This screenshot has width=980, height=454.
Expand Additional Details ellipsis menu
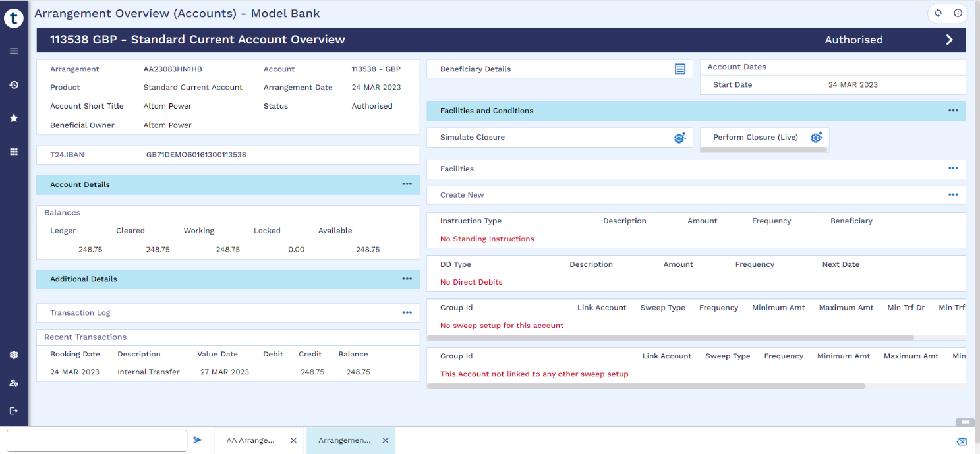pyautogui.click(x=407, y=279)
